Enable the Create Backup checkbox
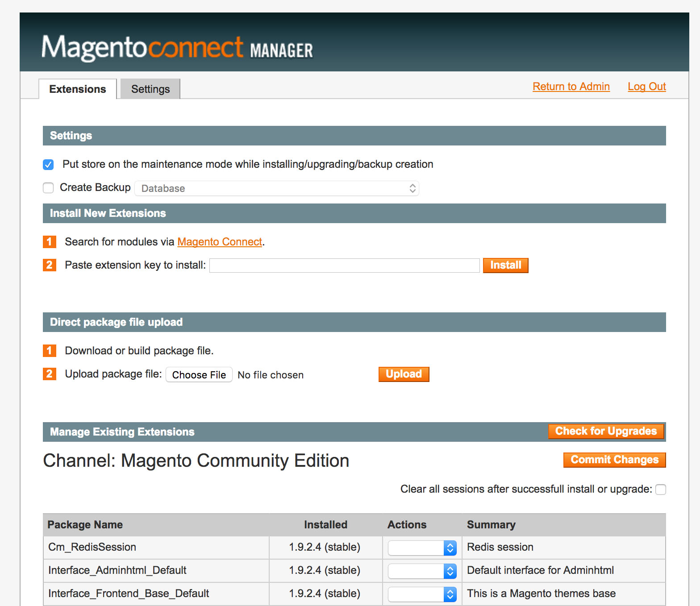 (48, 188)
